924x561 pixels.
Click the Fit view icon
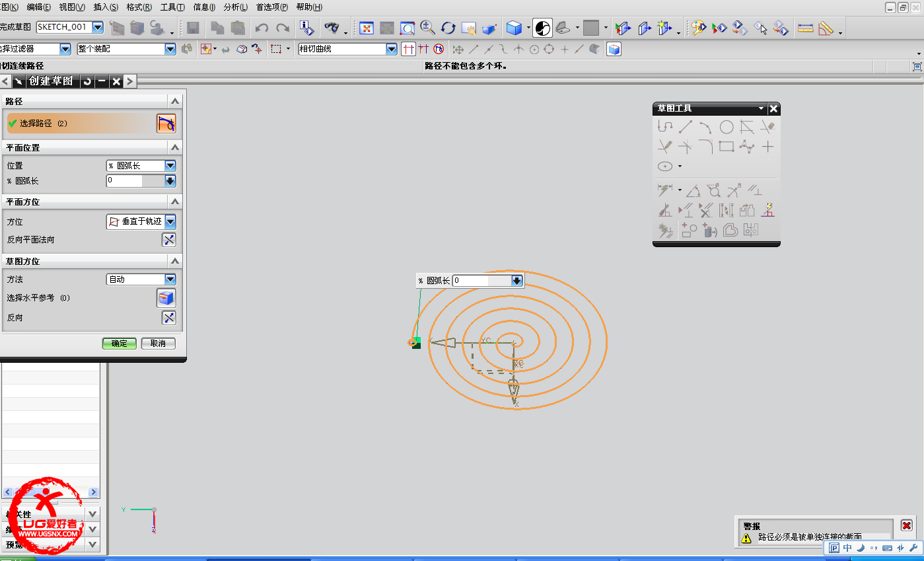point(367,28)
